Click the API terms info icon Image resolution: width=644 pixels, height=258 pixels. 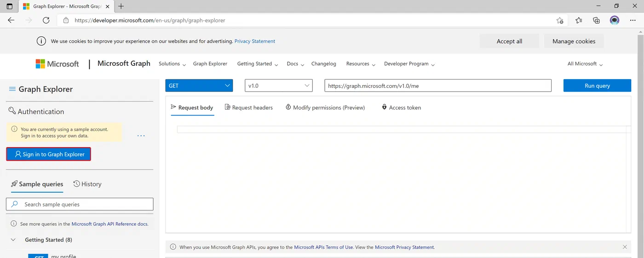[x=173, y=247]
